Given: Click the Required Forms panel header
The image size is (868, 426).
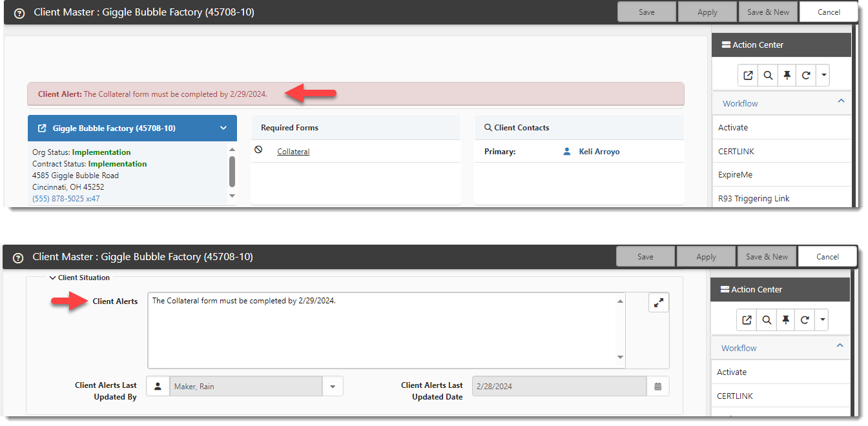Looking at the screenshot, I should [356, 128].
